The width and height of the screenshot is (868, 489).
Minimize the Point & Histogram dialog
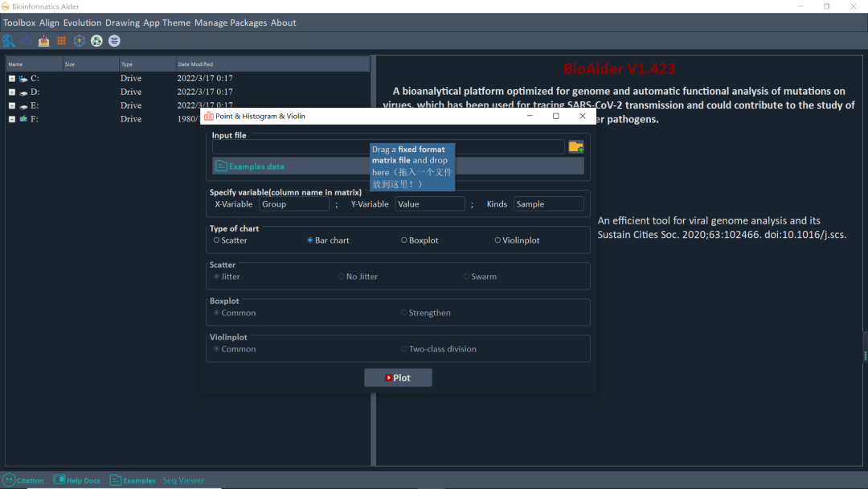click(x=530, y=117)
